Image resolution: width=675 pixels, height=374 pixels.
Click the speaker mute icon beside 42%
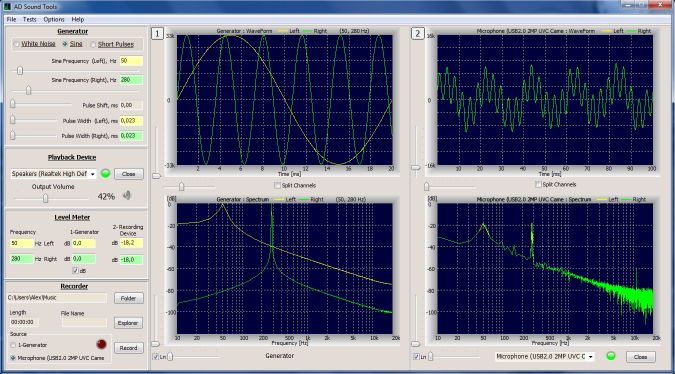tap(127, 195)
